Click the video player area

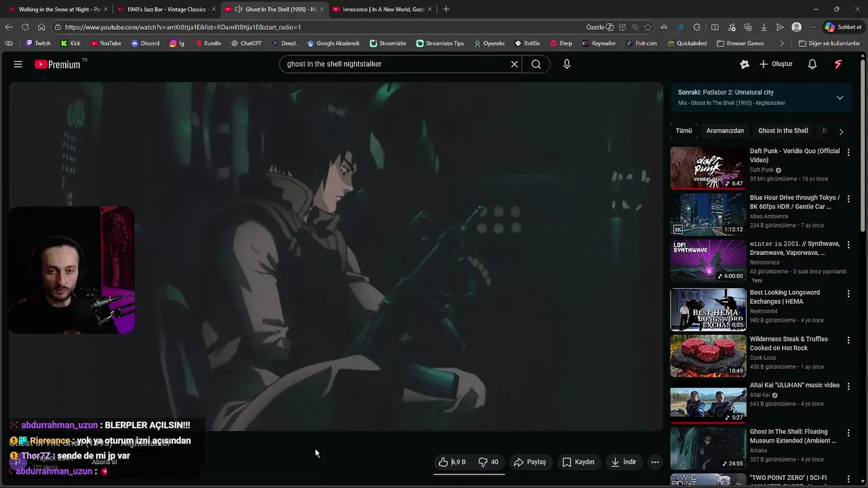tap(336, 256)
